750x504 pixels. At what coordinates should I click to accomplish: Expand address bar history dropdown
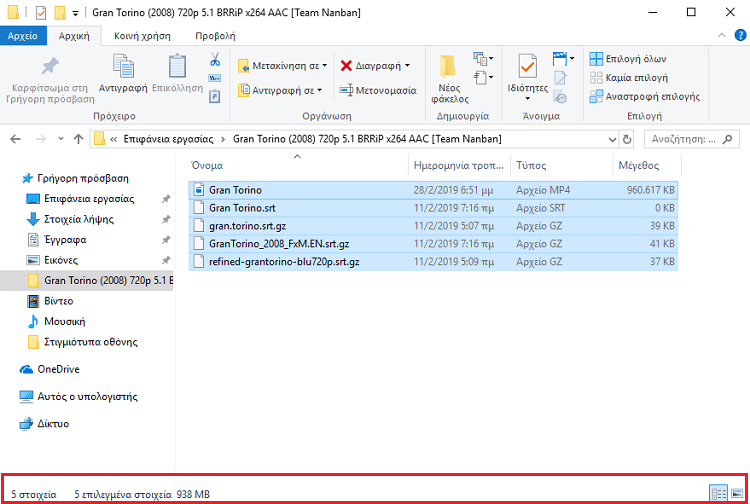(612, 140)
